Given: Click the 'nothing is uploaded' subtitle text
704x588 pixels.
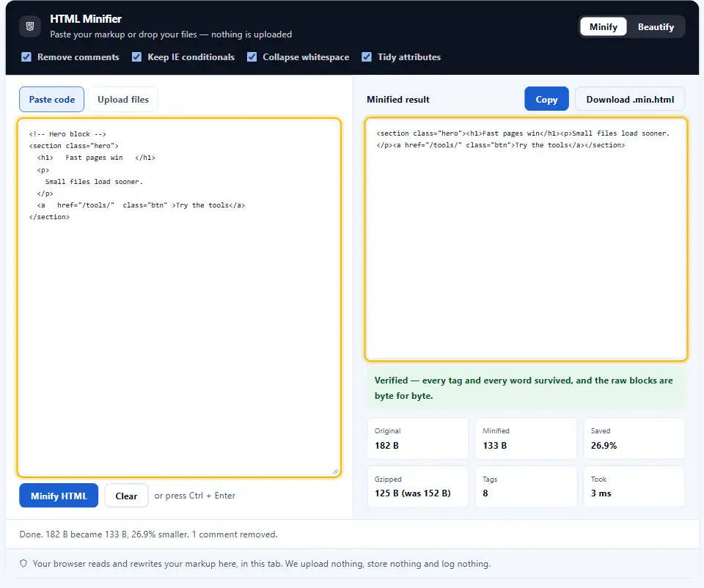Looking at the screenshot, I should pyautogui.click(x=171, y=34).
